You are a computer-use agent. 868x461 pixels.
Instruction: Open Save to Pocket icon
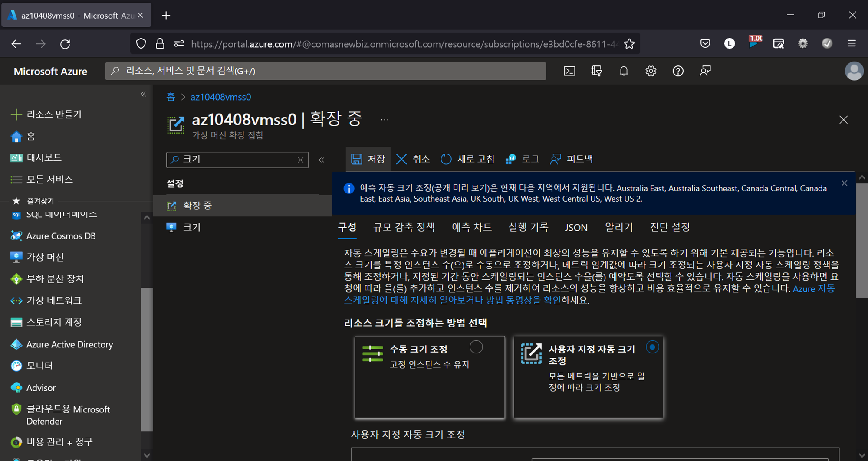(x=705, y=43)
